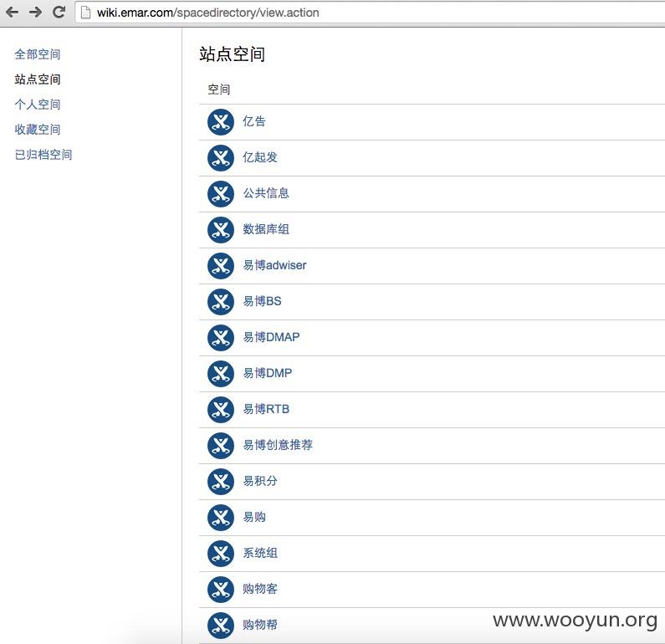
Task: Open the 易博BS space link
Action: click(x=262, y=301)
